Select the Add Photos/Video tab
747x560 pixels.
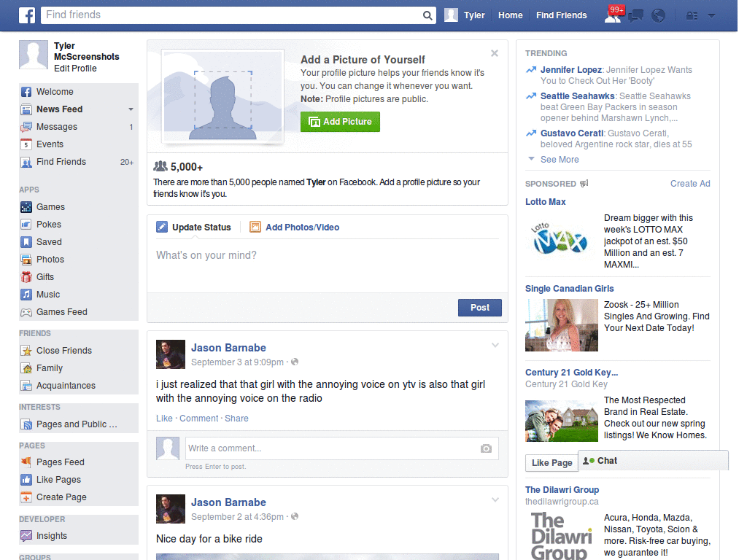(295, 227)
